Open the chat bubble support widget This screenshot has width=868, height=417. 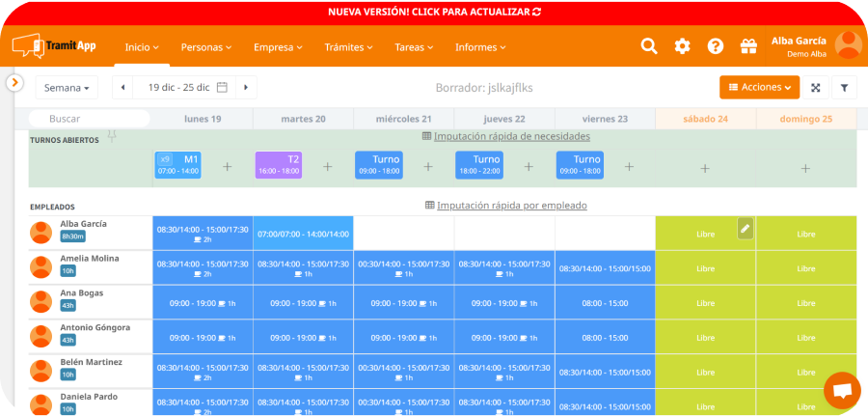point(842,390)
